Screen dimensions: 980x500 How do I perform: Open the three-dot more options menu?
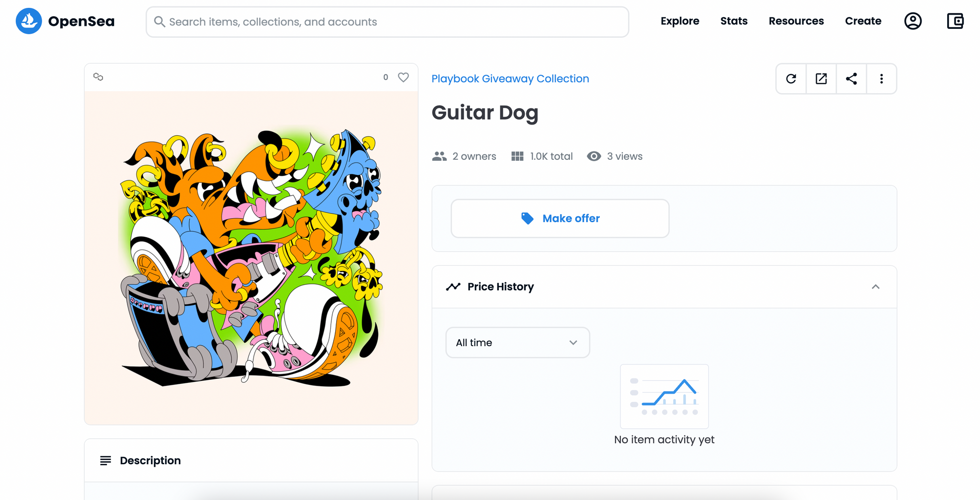pos(881,79)
